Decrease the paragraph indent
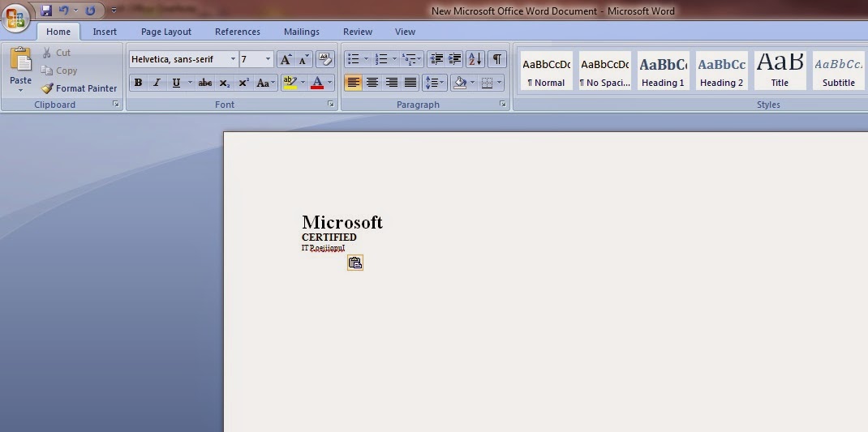The width and height of the screenshot is (868, 432). tap(436, 59)
